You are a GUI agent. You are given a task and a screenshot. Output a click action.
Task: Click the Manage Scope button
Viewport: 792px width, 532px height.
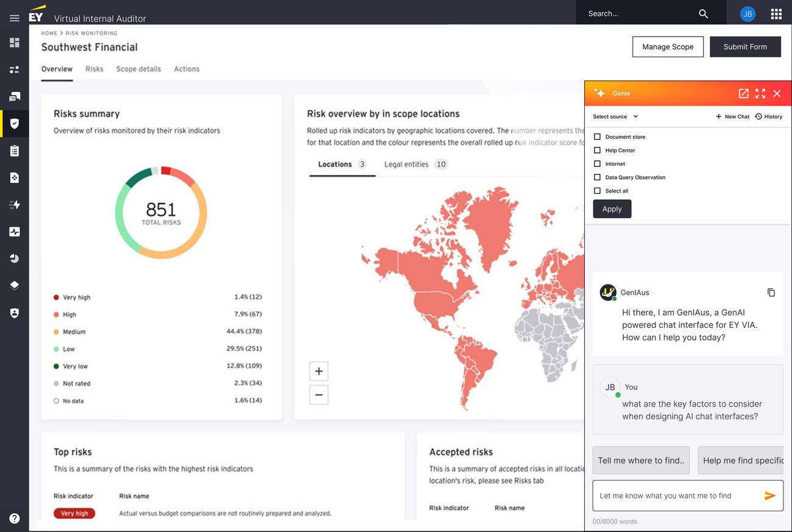point(668,47)
